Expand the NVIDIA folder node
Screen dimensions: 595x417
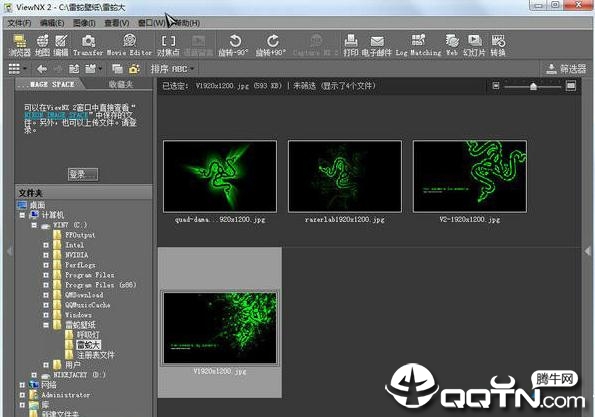click(x=46, y=255)
